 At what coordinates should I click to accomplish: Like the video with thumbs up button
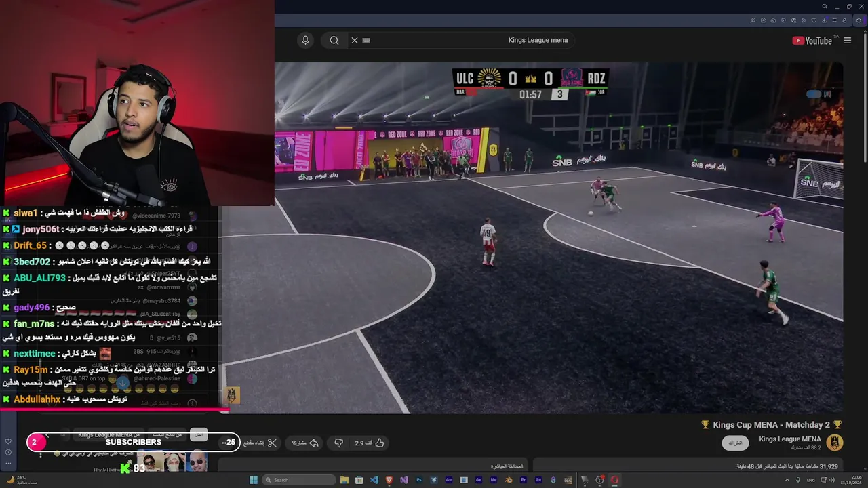(x=370, y=443)
